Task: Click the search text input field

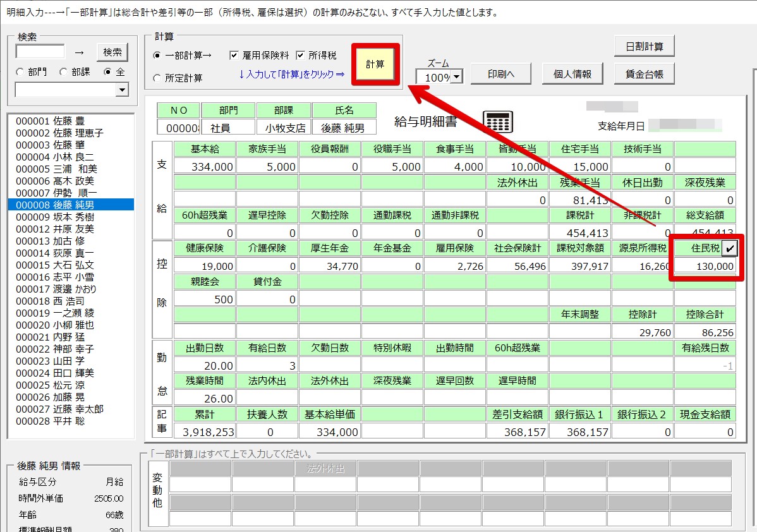Action: pyautogui.click(x=40, y=52)
